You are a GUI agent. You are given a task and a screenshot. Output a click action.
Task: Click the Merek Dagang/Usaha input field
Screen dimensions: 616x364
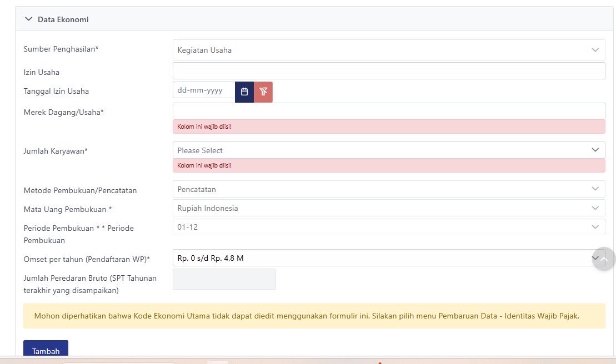(x=388, y=111)
